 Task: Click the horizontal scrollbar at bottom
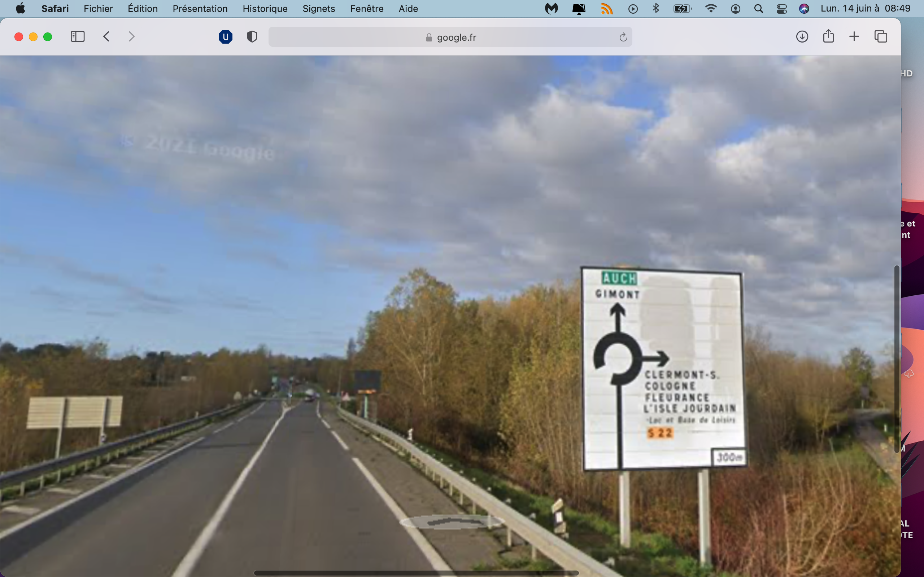pyautogui.click(x=416, y=572)
